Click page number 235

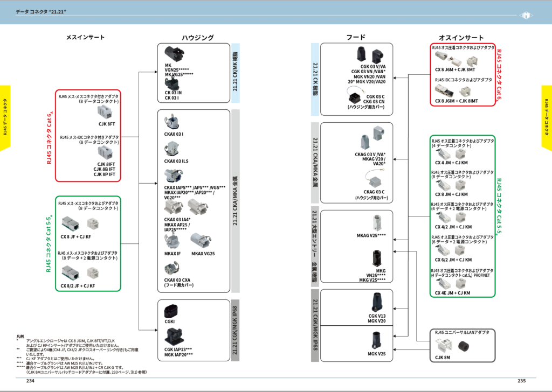pyautogui.click(x=521, y=381)
